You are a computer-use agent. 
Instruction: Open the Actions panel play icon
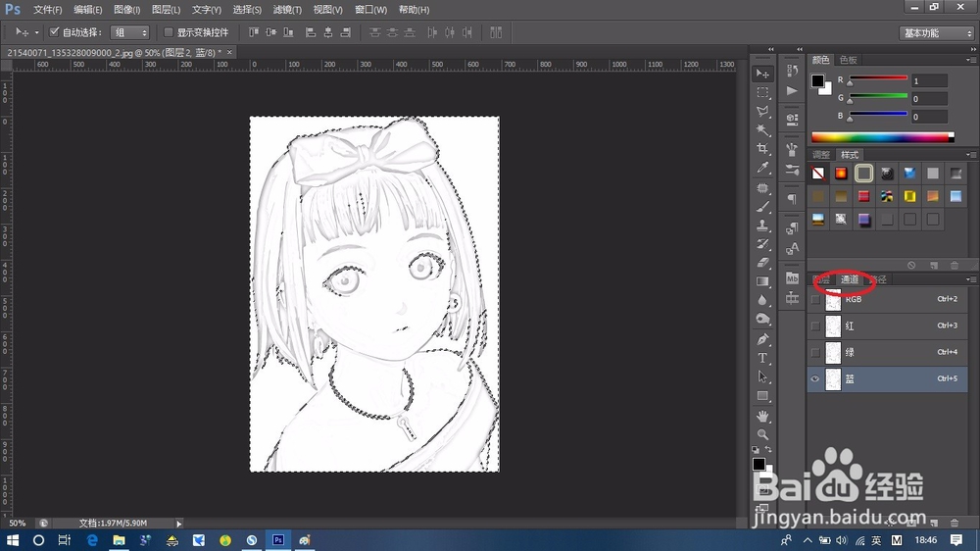792,90
